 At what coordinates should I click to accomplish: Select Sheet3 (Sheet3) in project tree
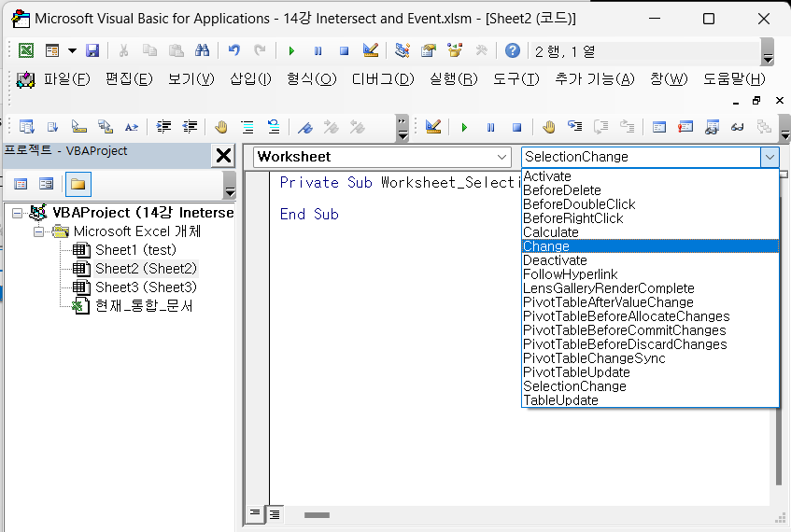(x=146, y=287)
